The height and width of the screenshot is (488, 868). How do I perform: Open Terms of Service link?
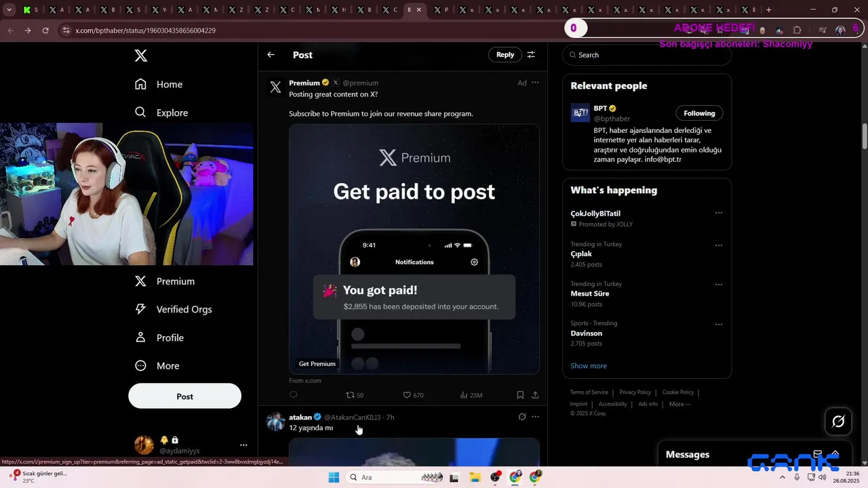pos(589,392)
